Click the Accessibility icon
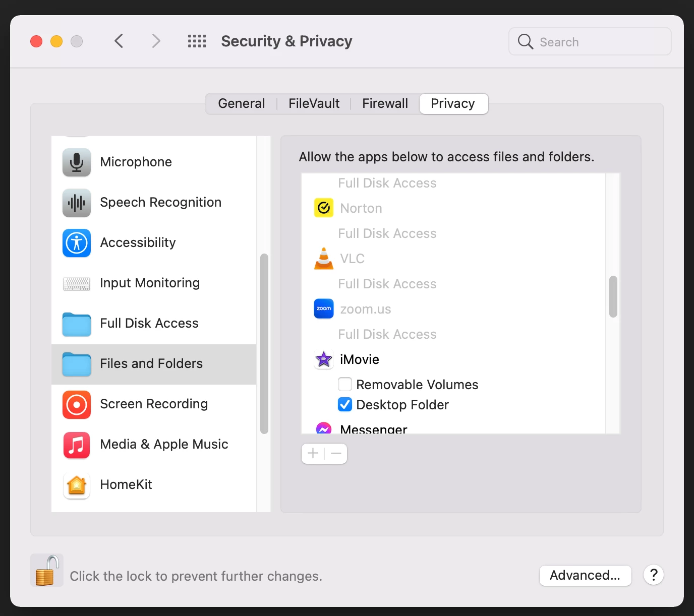 click(77, 243)
